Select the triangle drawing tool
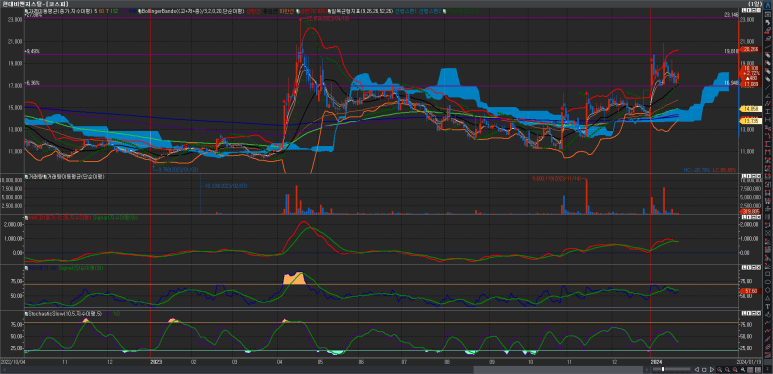 point(768,298)
